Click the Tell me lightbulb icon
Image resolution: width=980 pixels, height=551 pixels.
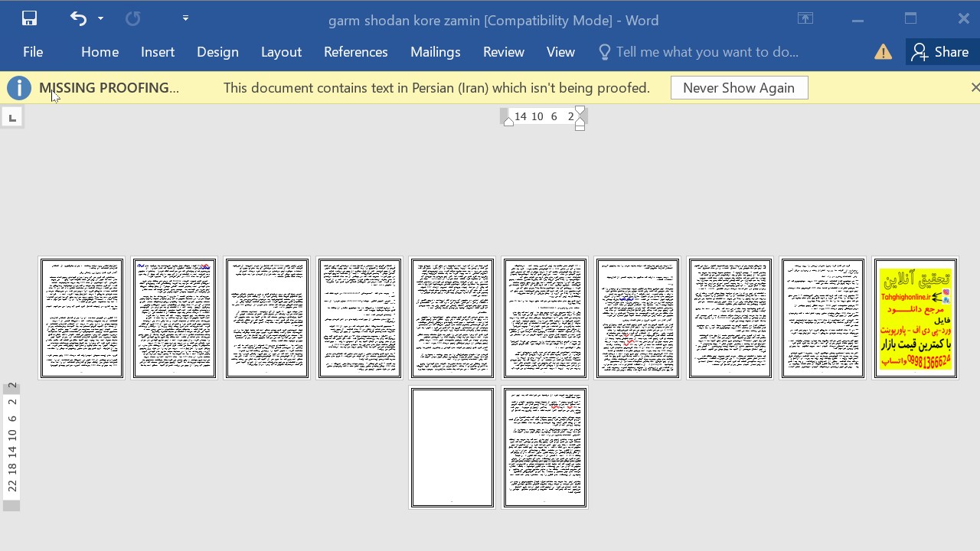click(604, 52)
